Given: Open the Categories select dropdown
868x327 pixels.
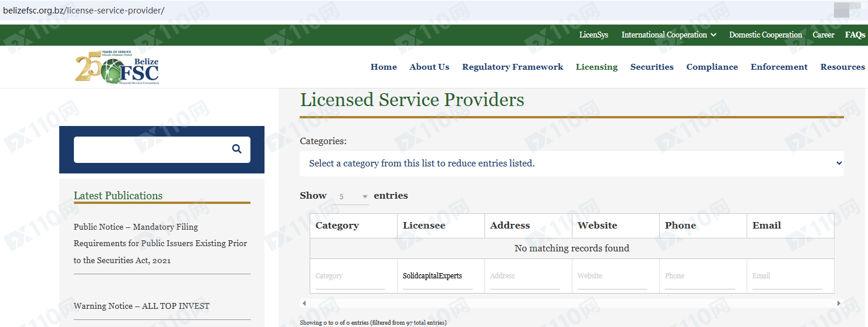Looking at the screenshot, I should pyautogui.click(x=571, y=163).
